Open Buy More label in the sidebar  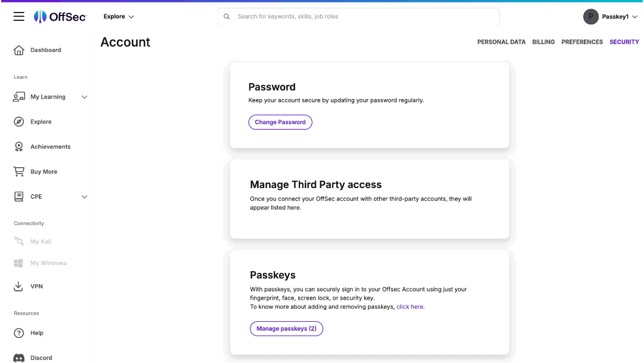pyautogui.click(x=44, y=172)
